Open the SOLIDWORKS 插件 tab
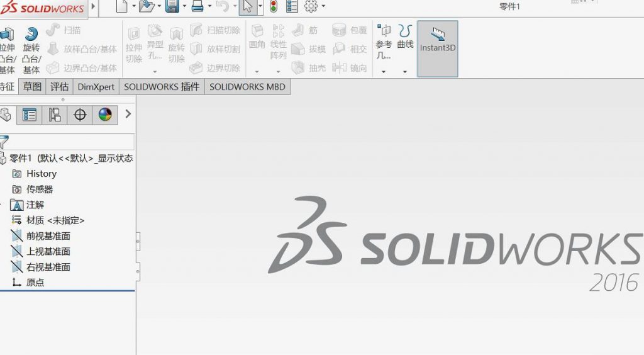 coord(162,87)
